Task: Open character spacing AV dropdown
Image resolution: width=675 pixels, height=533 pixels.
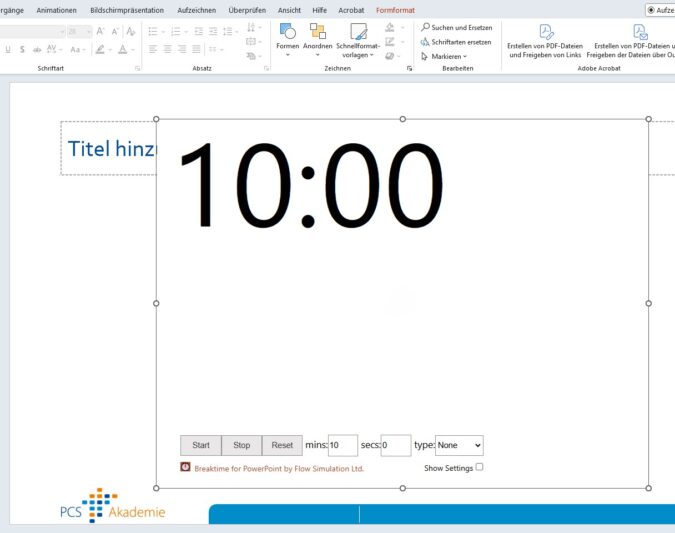Action: pyautogui.click(x=54, y=50)
